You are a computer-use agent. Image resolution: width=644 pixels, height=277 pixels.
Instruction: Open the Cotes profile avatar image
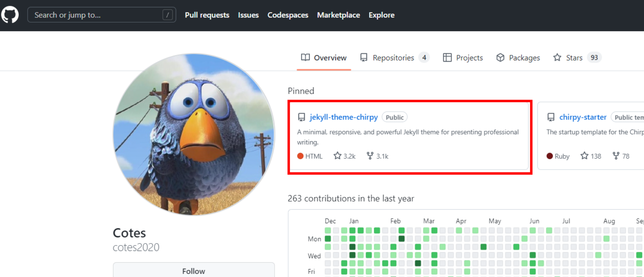(x=194, y=134)
